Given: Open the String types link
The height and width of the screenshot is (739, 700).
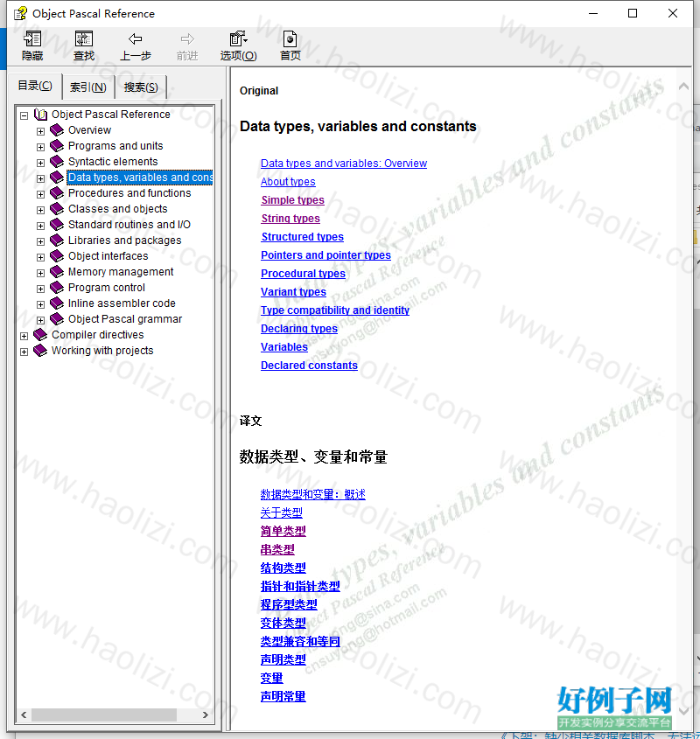Looking at the screenshot, I should (290, 219).
